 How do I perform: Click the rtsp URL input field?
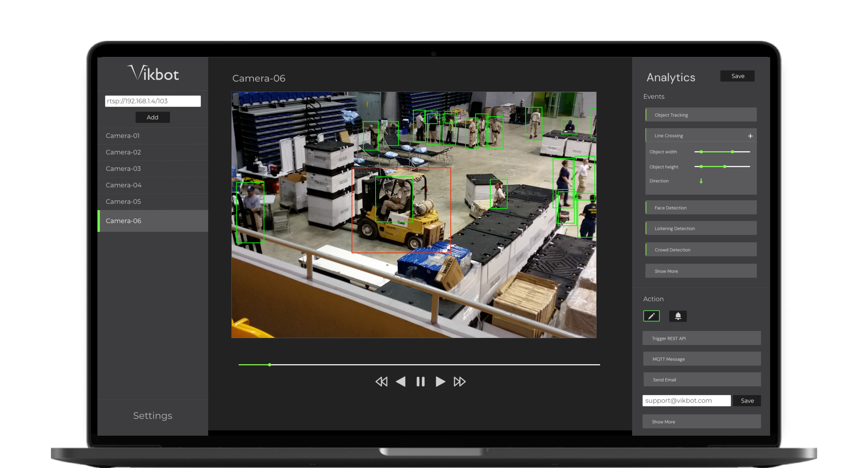pyautogui.click(x=153, y=101)
